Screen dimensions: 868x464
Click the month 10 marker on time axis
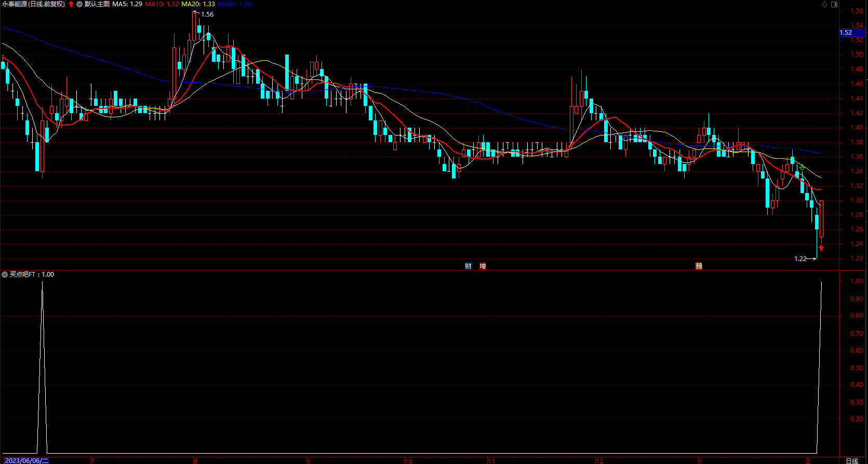tap(408, 460)
